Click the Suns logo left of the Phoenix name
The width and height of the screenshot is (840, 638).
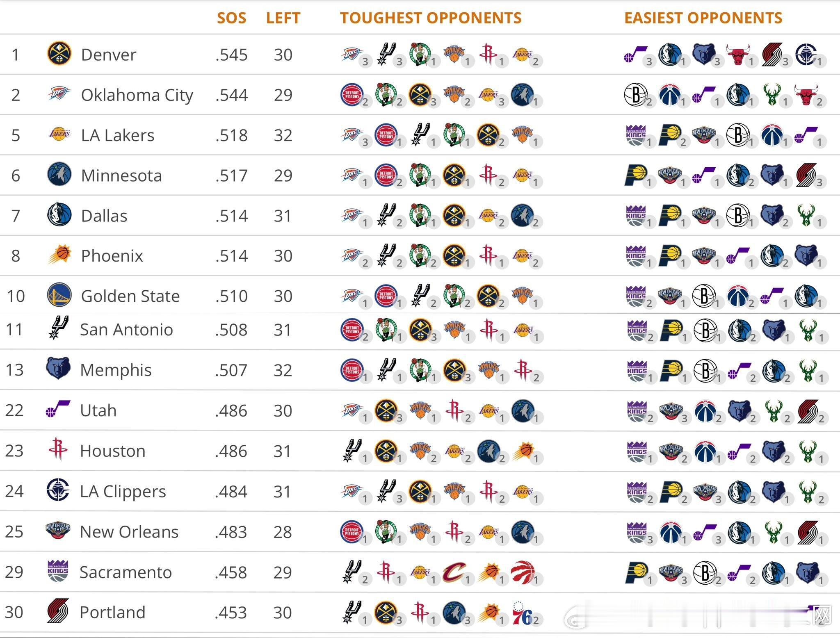[59, 255]
